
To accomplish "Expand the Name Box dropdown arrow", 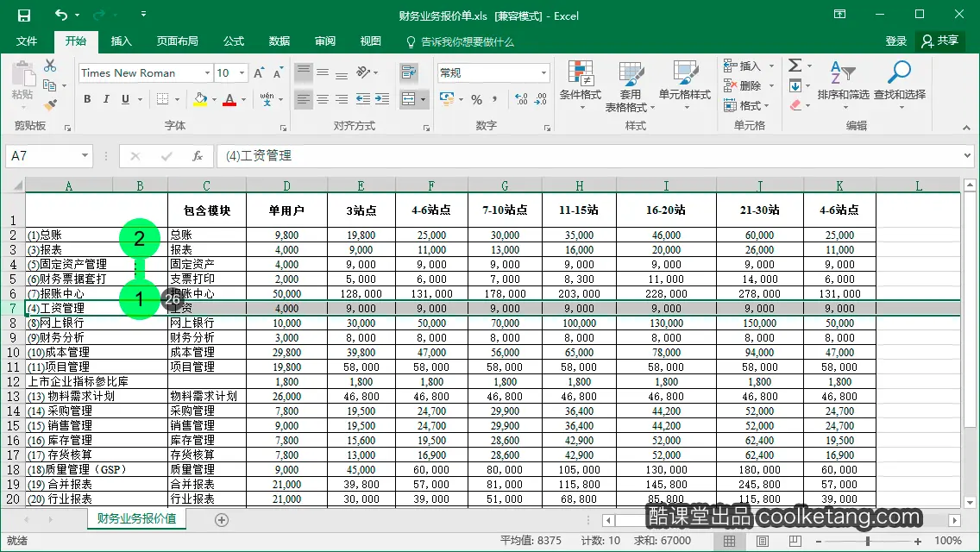I will pos(85,155).
